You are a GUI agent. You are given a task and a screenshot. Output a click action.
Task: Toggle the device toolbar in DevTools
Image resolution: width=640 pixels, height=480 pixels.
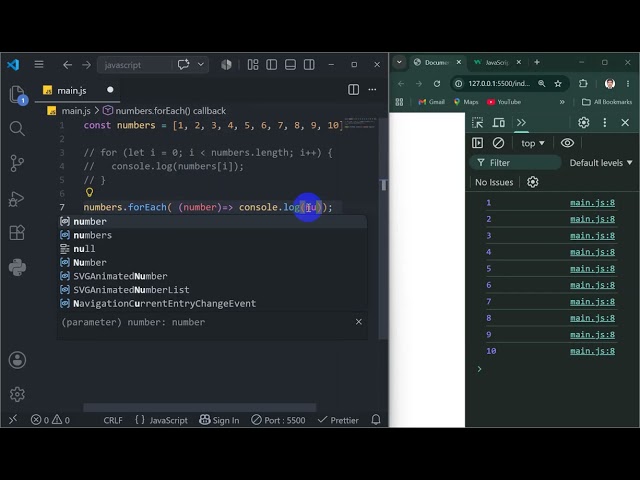[x=498, y=122]
